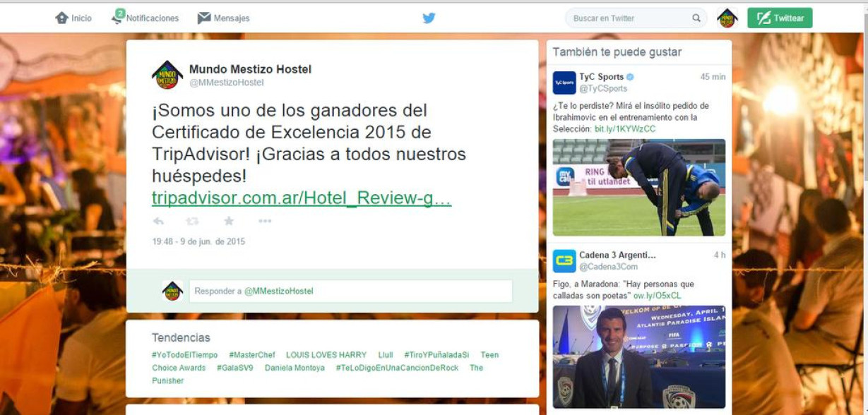
Task: Click the notifications bell icon
Action: (118, 17)
